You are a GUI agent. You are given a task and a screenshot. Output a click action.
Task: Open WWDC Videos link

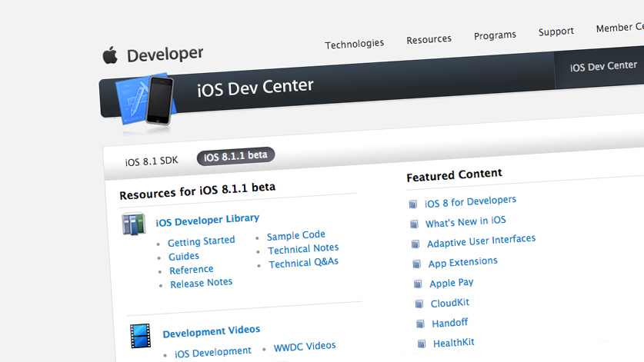click(305, 347)
